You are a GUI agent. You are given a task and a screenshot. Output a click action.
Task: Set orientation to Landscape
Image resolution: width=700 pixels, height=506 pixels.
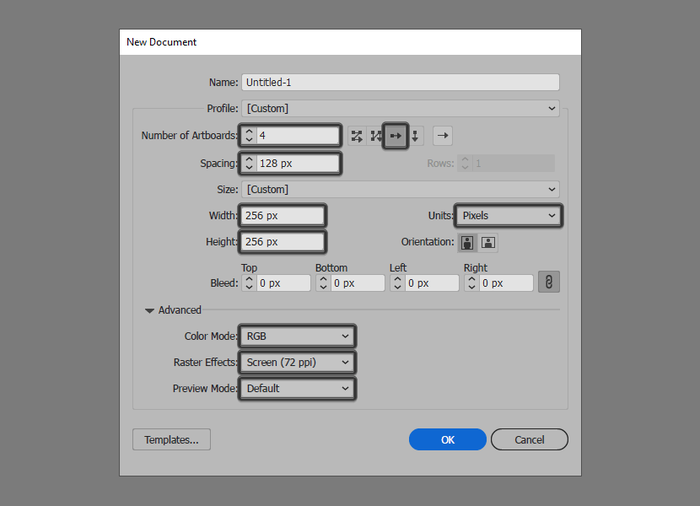(x=489, y=242)
